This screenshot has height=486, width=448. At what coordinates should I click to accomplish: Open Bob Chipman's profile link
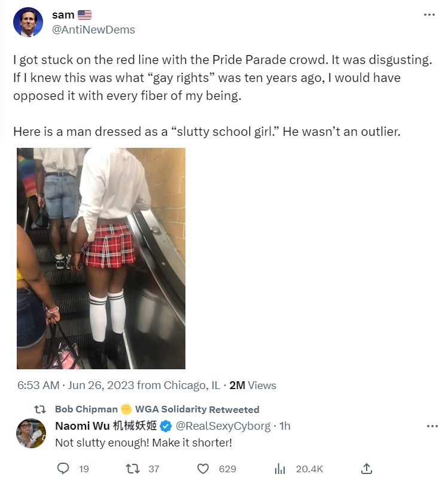(87, 409)
